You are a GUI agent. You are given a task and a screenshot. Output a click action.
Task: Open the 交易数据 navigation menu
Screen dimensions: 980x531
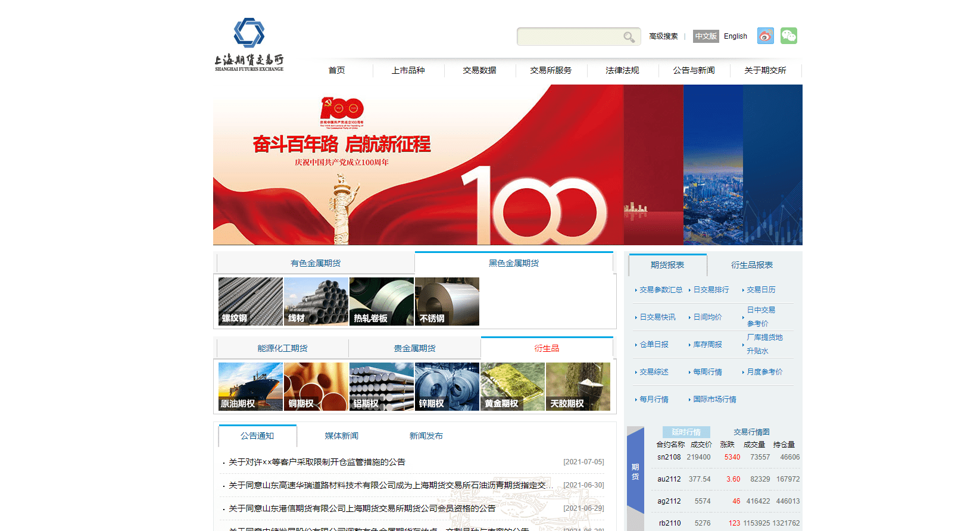click(479, 70)
